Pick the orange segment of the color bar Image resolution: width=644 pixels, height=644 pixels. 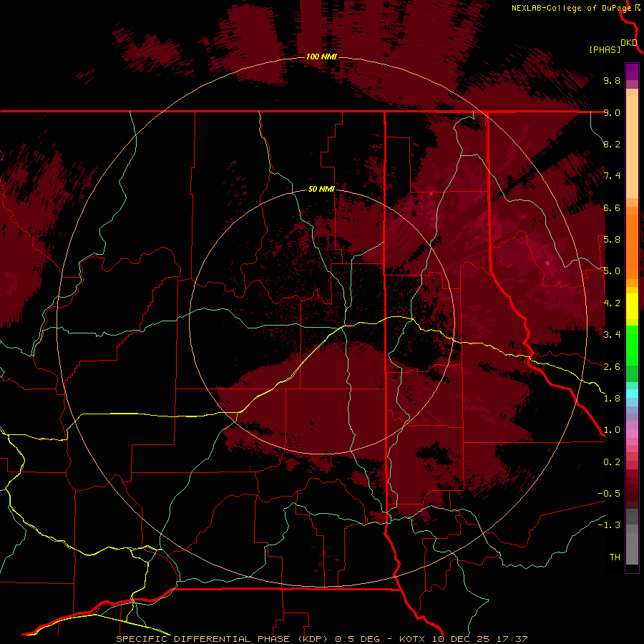632,247
